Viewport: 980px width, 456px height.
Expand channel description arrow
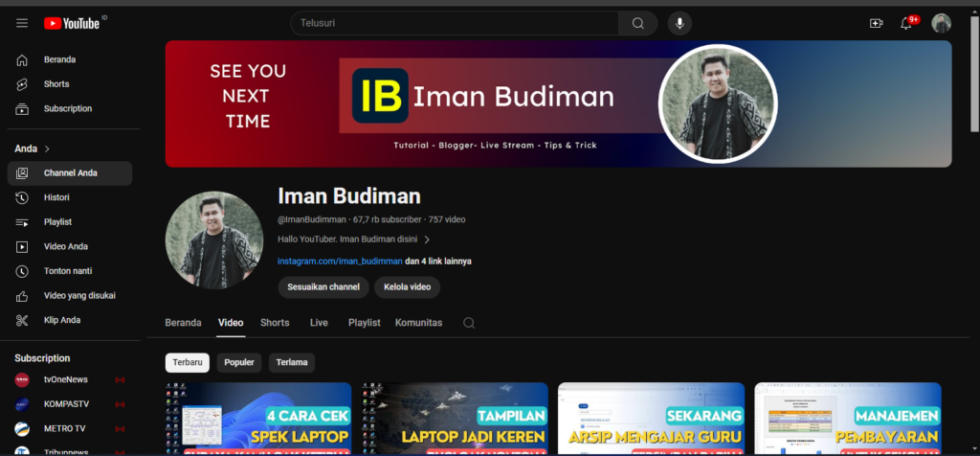[427, 239]
